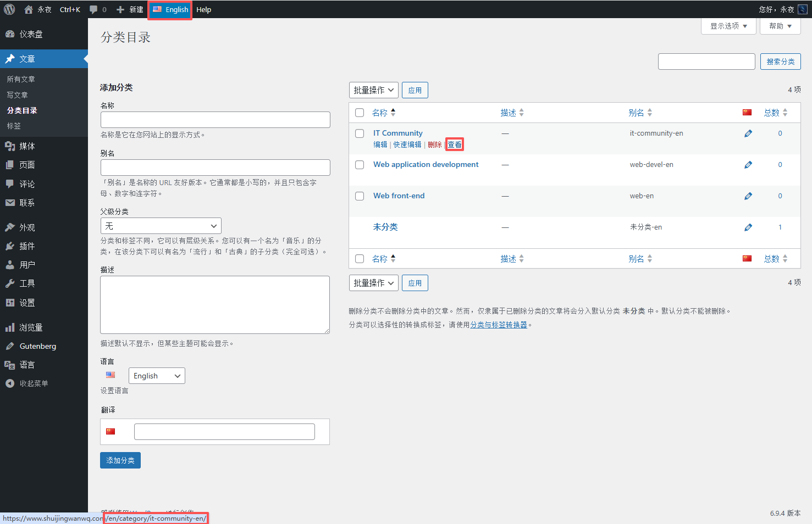The height and width of the screenshot is (524, 812).
Task: Click 查看 under IT Community
Action: coord(455,144)
